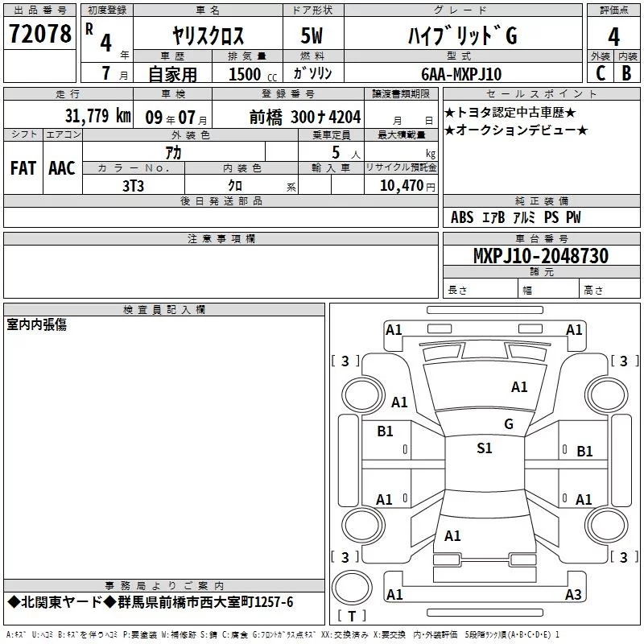Screen dimensions: 644x644
Task: Click the S1 mark on the roof
Action: click(485, 448)
